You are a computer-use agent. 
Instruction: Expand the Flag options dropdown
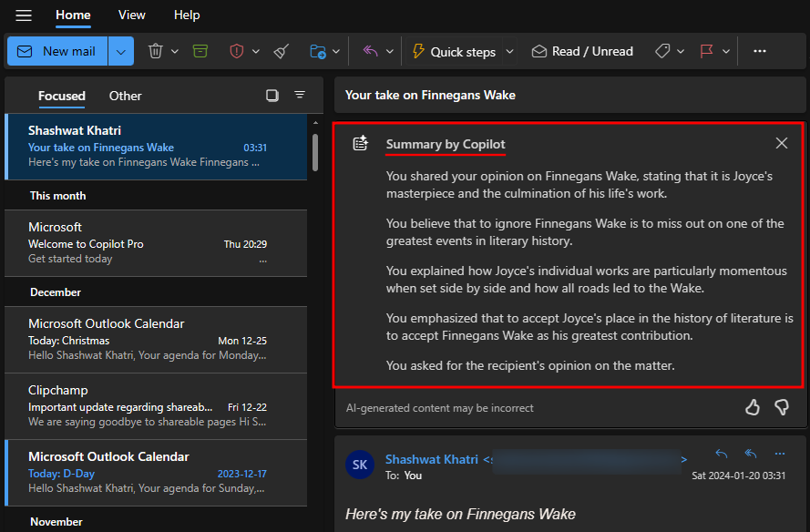coord(726,51)
